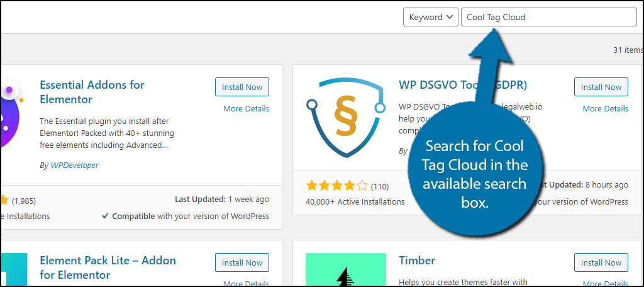Click the WP DSGVO Tools shield icon

pyautogui.click(x=346, y=118)
